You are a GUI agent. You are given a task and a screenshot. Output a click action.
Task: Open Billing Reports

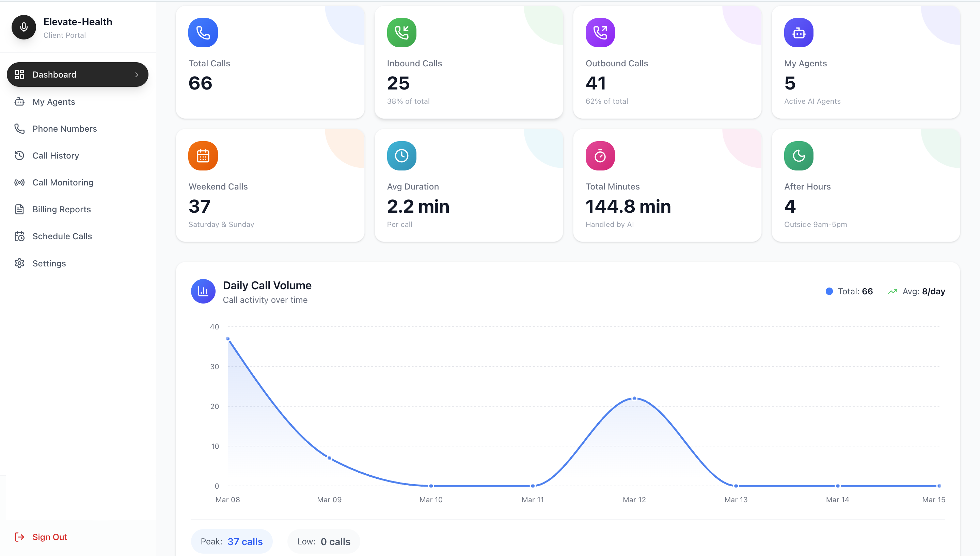[62, 209]
